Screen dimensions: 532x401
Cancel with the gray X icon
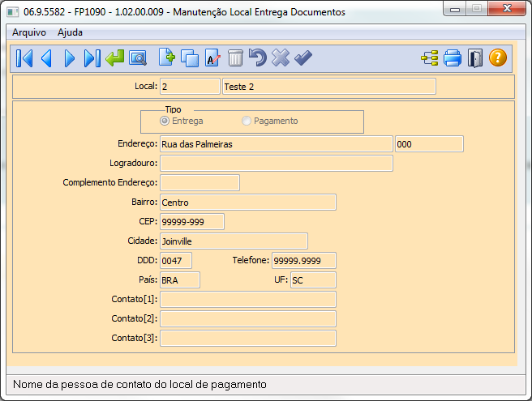coord(281,58)
